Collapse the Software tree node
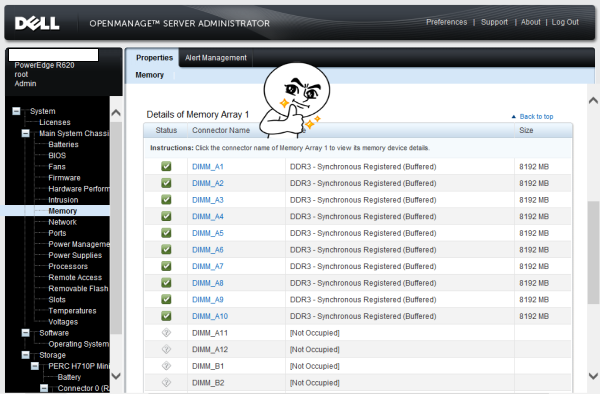Viewport: 600px width, 394px height. pyautogui.click(x=25, y=333)
